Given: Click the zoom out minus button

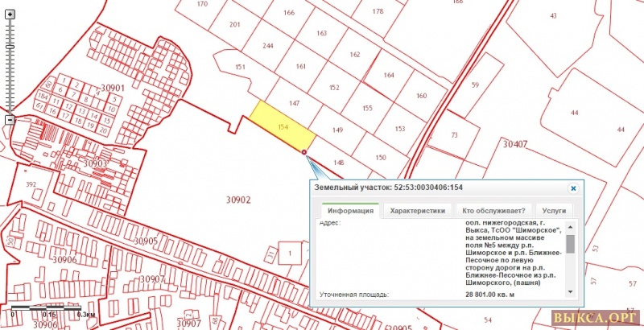Looking at the screenshot, I should point(10,119).
